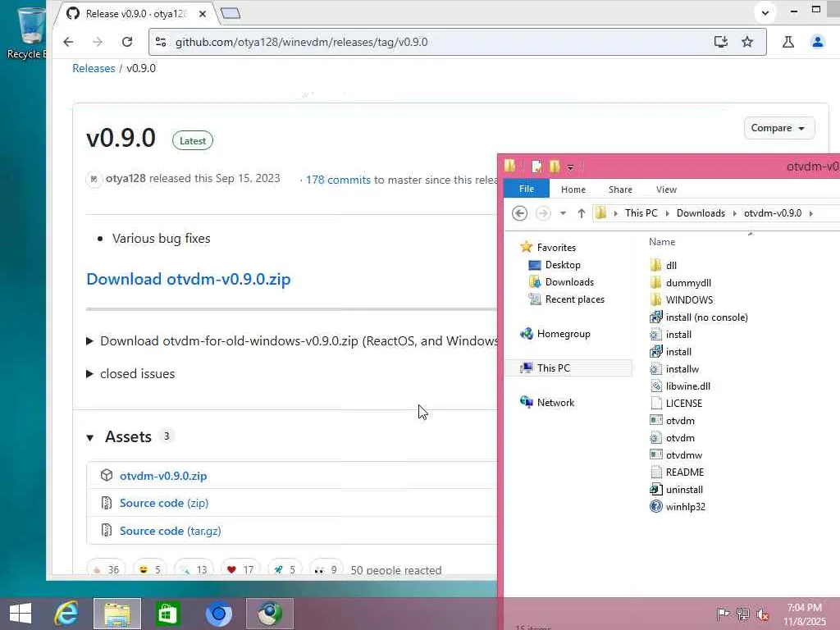Select the dummydll folder
This screenshot has height=630, width=840.
[x=688, y=283]
